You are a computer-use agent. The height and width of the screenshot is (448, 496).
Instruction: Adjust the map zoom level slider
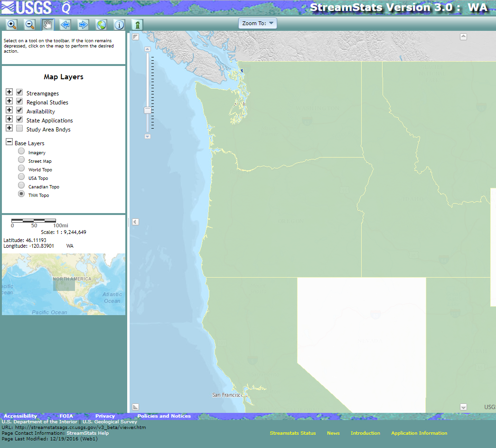(147, 110)
